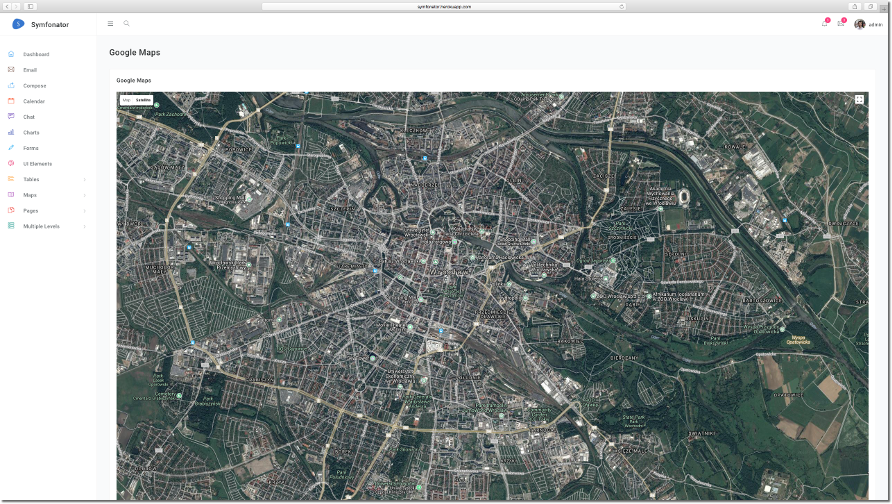The height and width of the screenshot is (504, 892).
Task: Click the satellite map of Wrocław
Action: pos(492,296)
